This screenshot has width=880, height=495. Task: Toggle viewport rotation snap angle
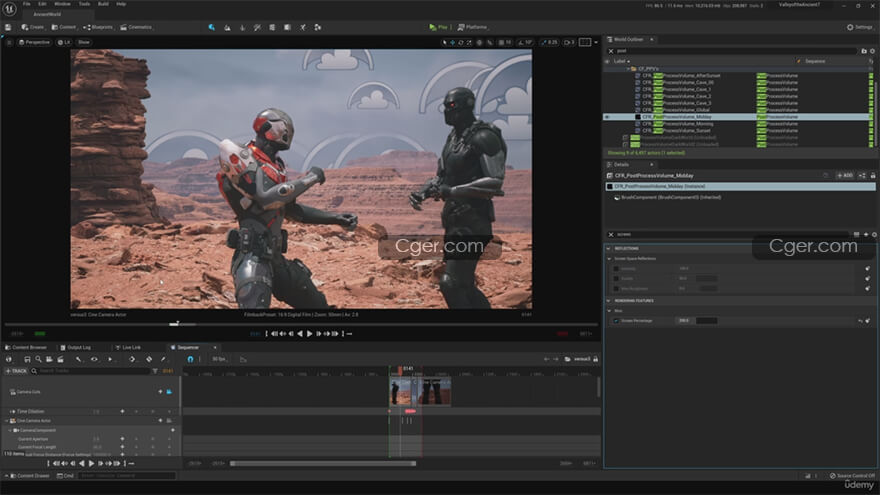click(x=525, y=42)
